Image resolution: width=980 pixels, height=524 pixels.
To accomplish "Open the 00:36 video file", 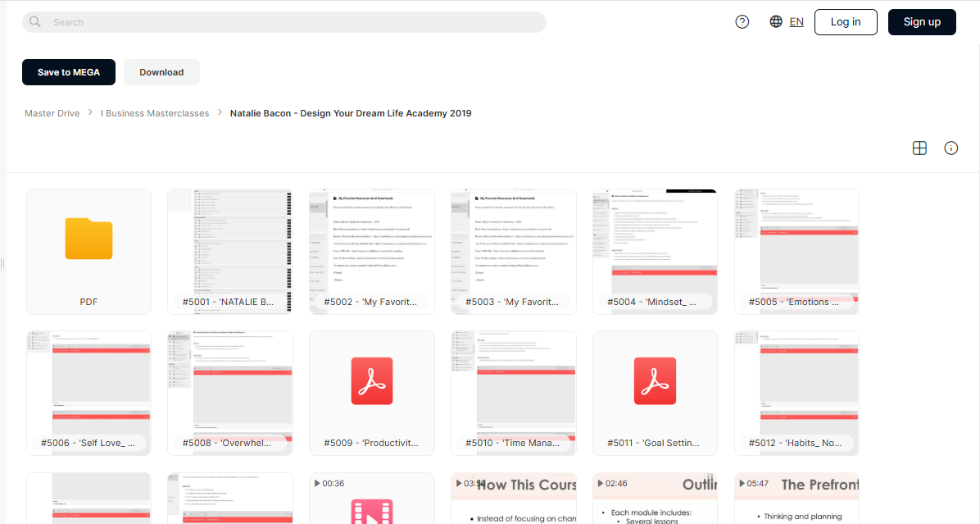I will tap(372, 499).
